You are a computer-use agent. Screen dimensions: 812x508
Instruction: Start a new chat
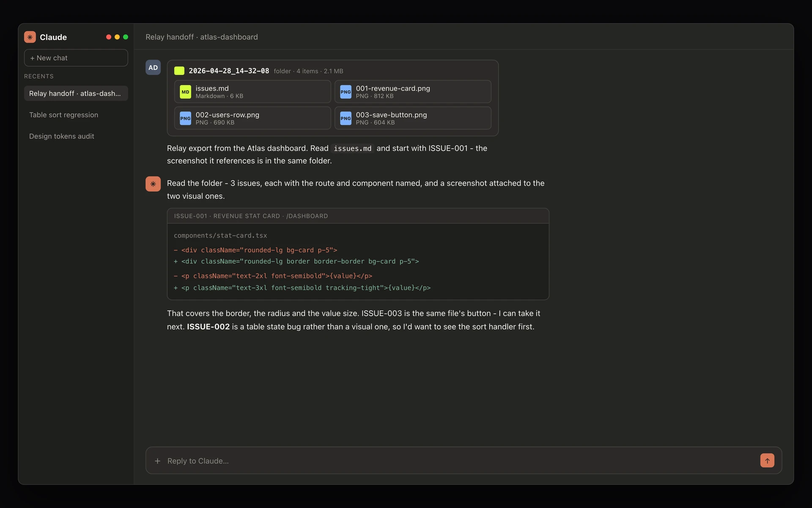click(x=76, y=58)
